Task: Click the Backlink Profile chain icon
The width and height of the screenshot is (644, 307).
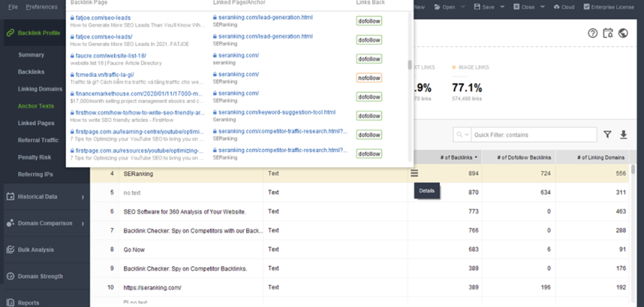Action: click(x=11, y=33)
